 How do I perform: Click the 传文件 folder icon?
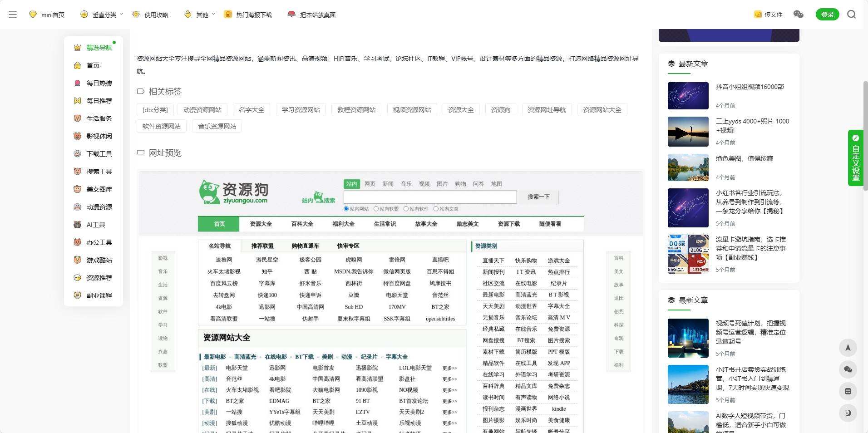click(758, 15)
